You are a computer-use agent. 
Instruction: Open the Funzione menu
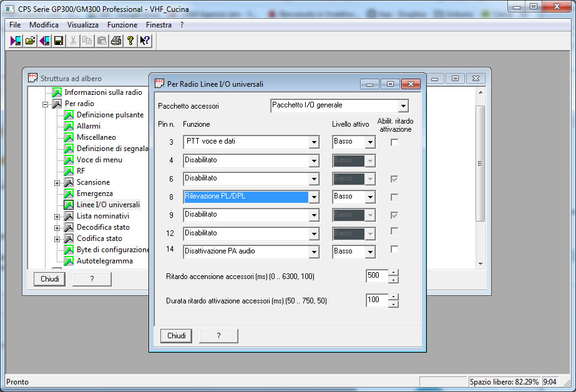(x=122, y=24)
